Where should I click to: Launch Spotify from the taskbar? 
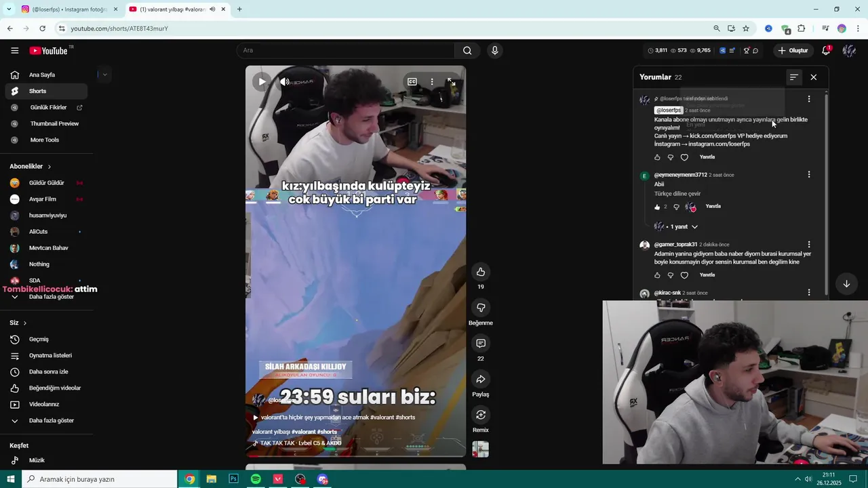[x=256, y=479]
